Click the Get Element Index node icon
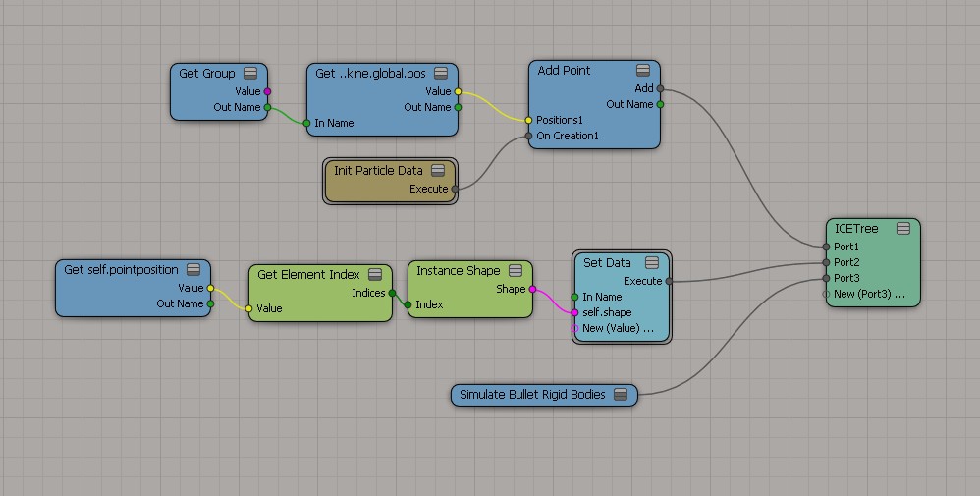The height and width of the screenshot is (496, 980). pyautogui.click(x=375, y=275)
